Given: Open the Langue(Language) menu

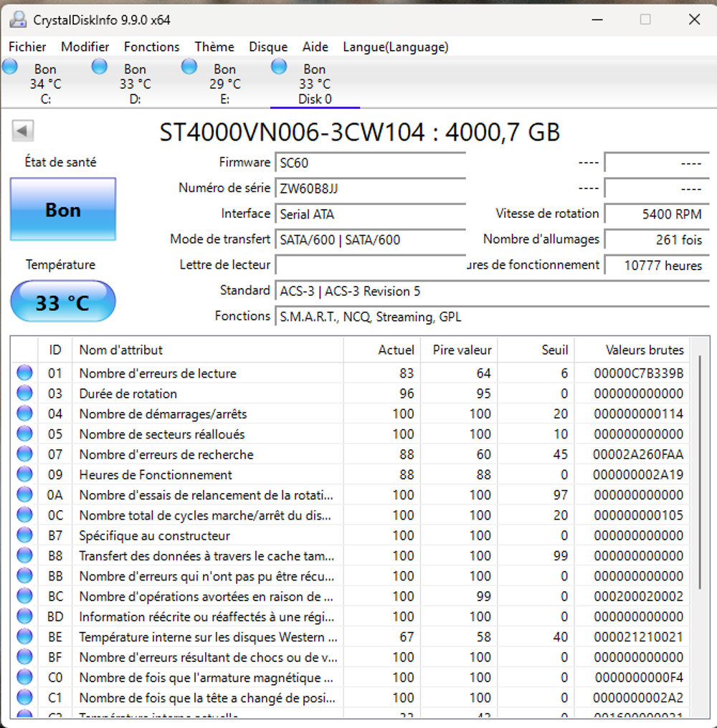Looking at the screenshot, I should pyautogui.click(x=396, y=47).
